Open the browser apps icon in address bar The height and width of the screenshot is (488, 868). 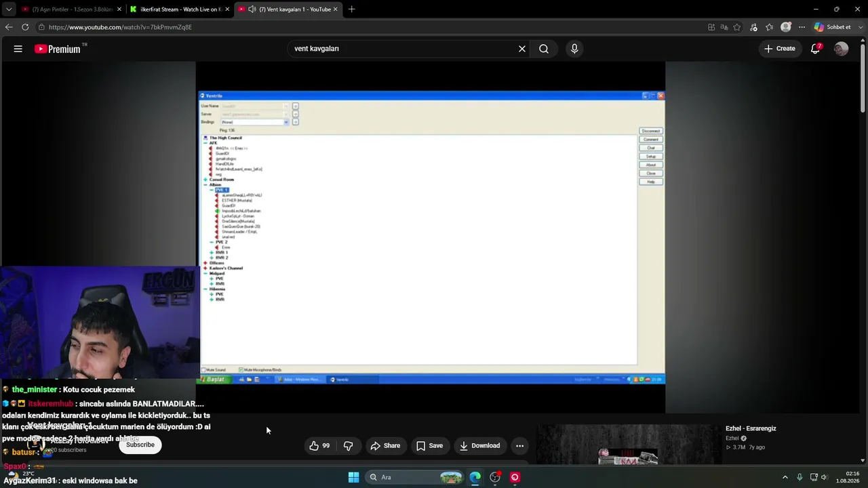(711, 27)
